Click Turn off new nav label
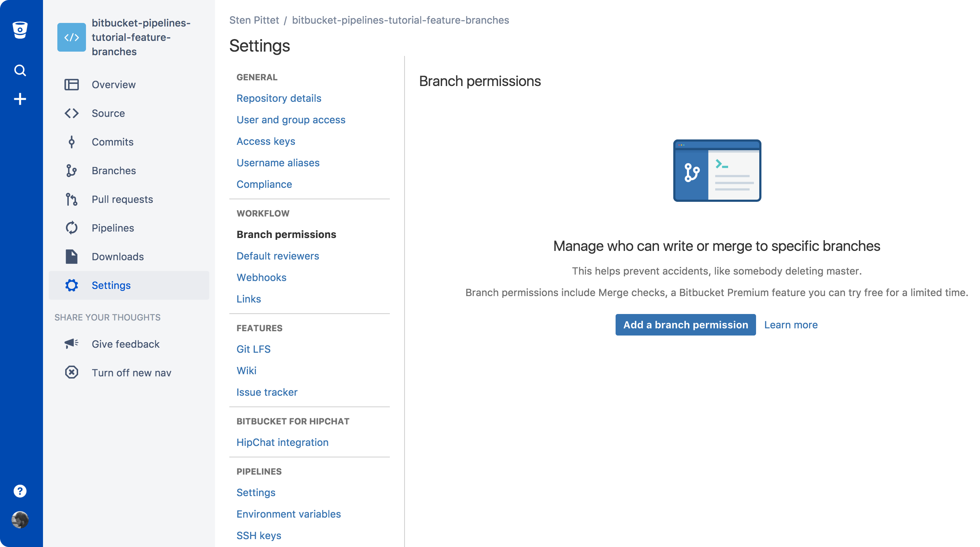The height and width of the screenshot is (547, 980). (x=131, y=373)
